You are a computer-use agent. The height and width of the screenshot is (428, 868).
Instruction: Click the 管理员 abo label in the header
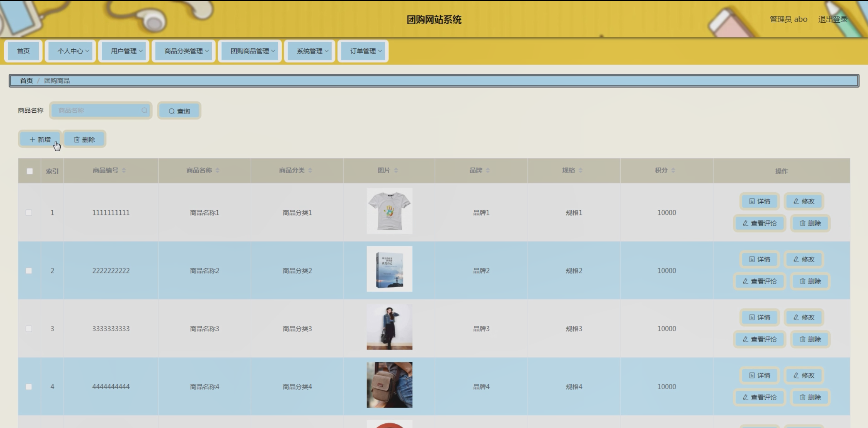point(788,19)
